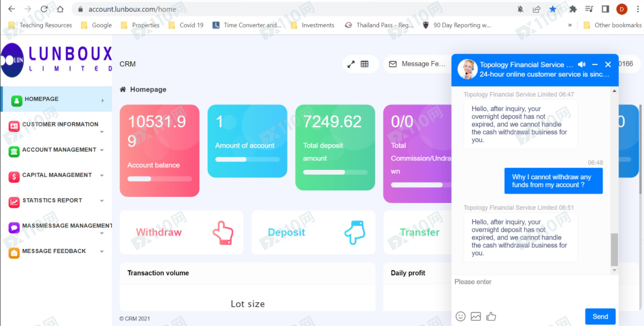Viewport: 644px width, 326px height.
Task: Click the pointing hand icon on Withdraw
Action: point(223,233)
